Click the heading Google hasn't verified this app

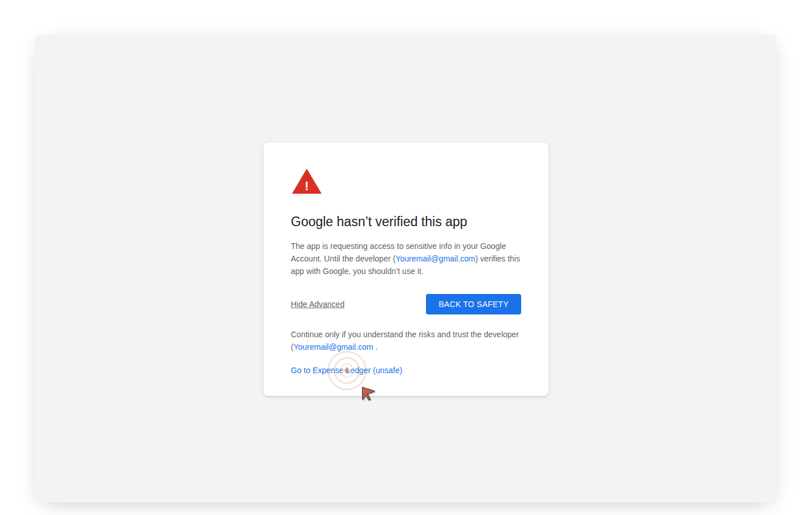point(379,222)
